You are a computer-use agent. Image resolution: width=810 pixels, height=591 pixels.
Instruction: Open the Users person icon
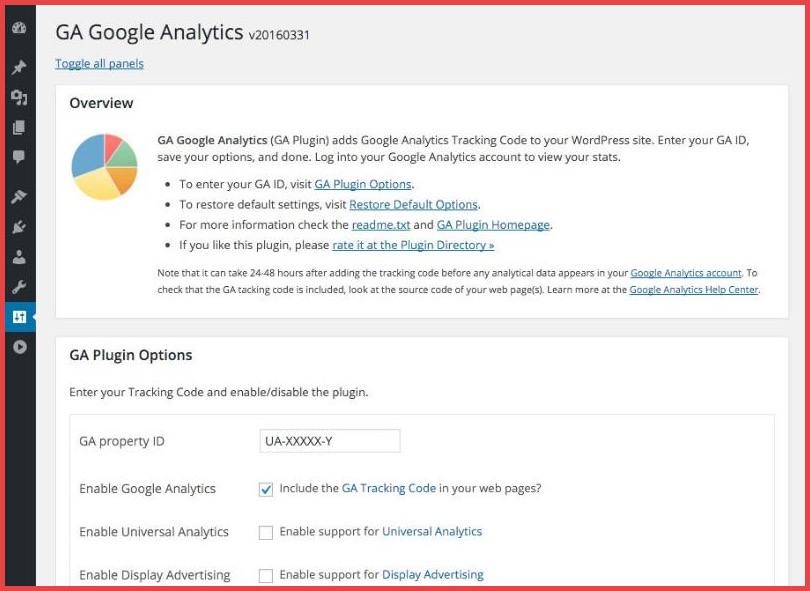(x=18, y=257)
